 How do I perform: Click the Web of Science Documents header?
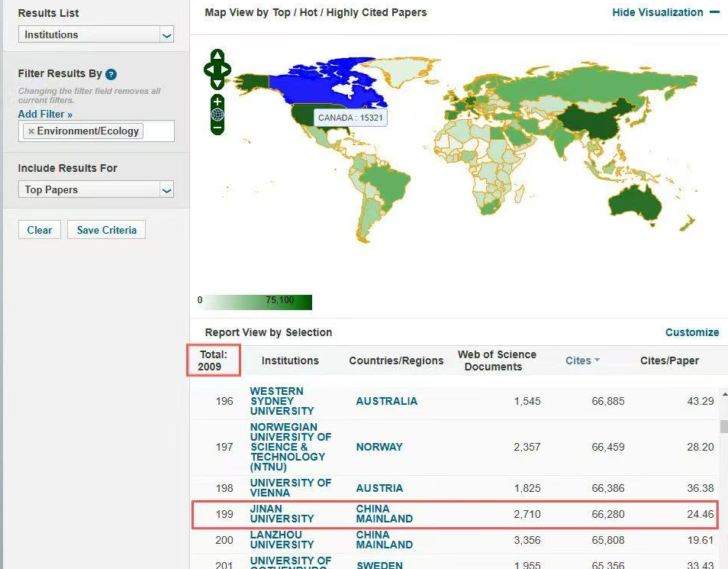pyautogui.click(x=496, y=360)
